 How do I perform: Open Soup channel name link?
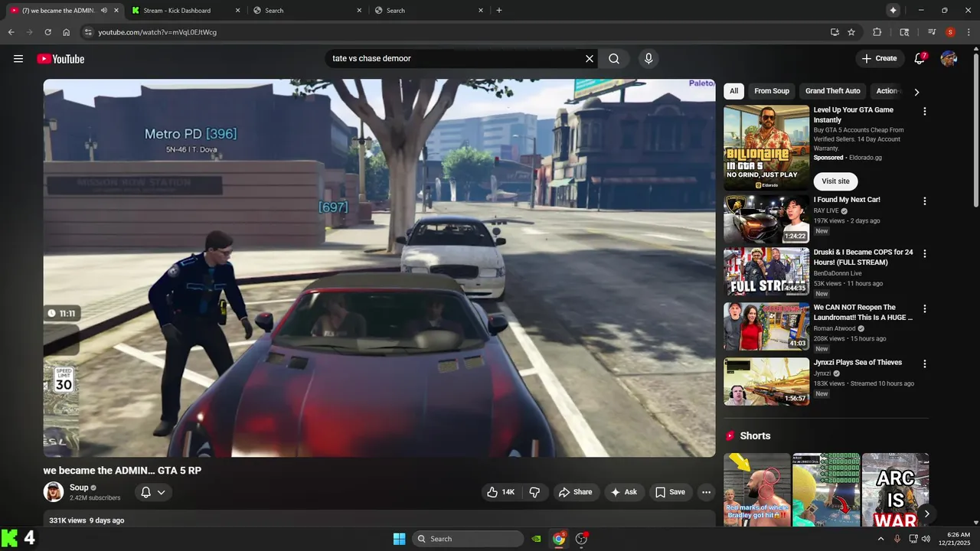pyautogui.click(x=79, y=487)
